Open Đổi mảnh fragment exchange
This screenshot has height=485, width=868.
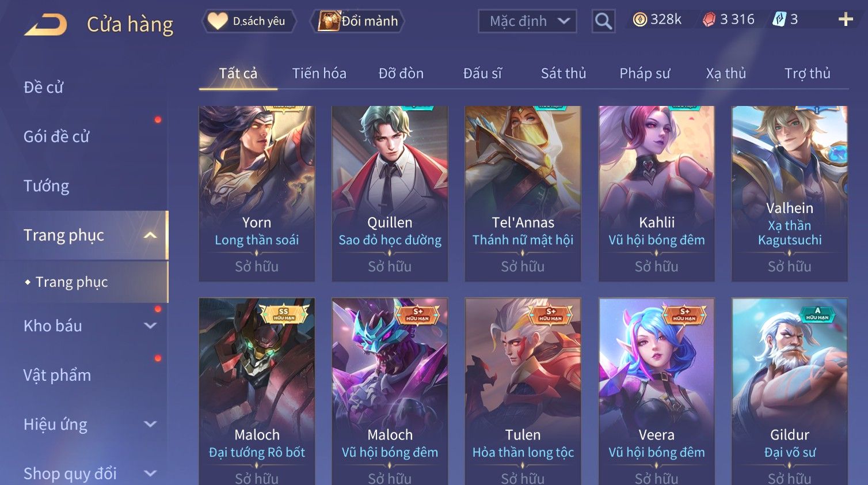point(357,21)
